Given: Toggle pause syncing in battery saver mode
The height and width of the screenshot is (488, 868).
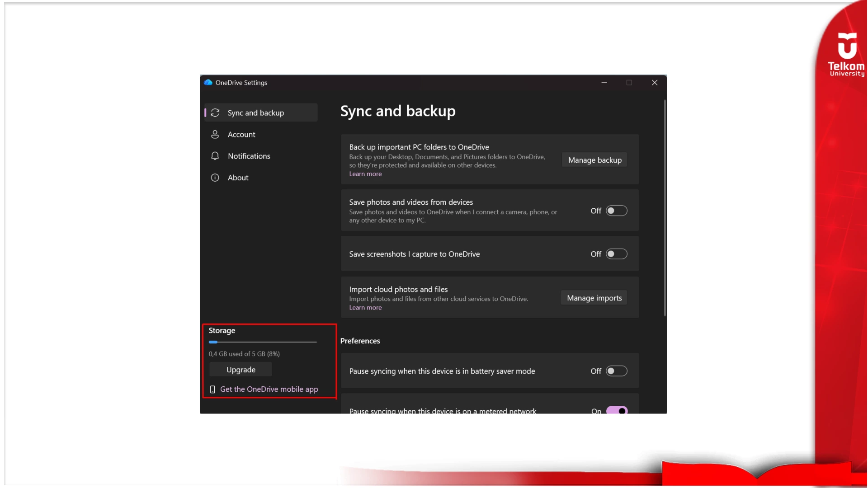Looking at the screenshot, I should (x=617, y=371).
